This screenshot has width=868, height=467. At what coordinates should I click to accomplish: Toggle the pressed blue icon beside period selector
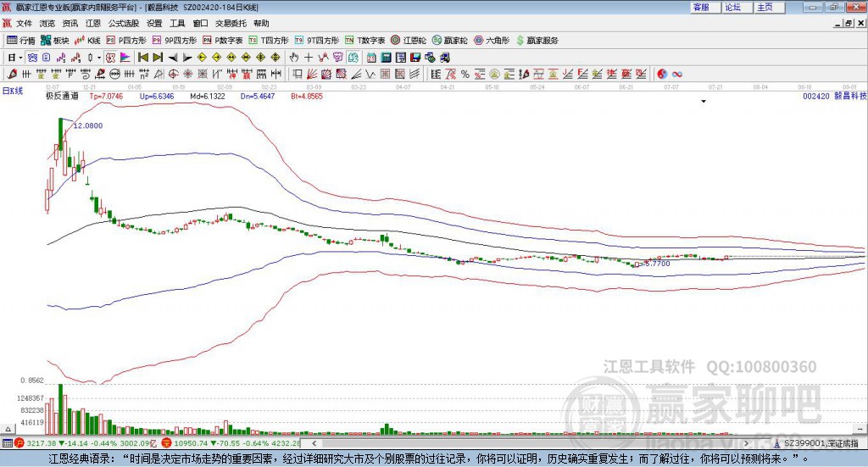[32, 58]
